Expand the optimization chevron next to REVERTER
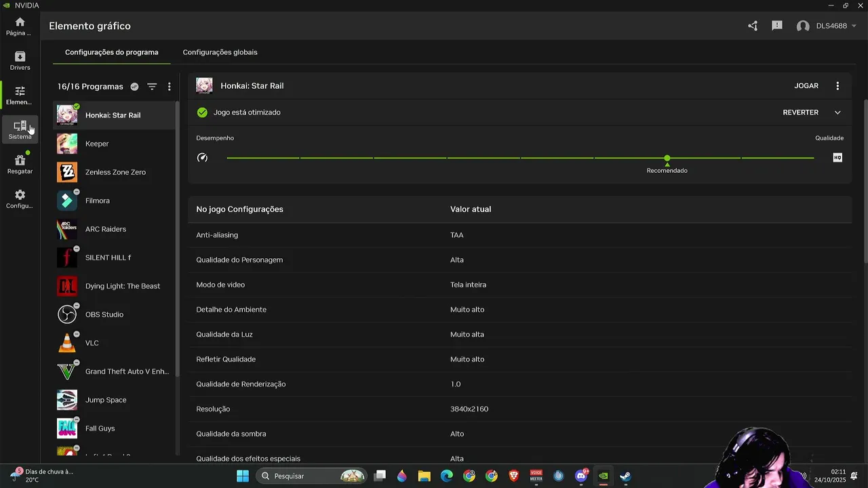The image size is (868, 488). (837, 113)
